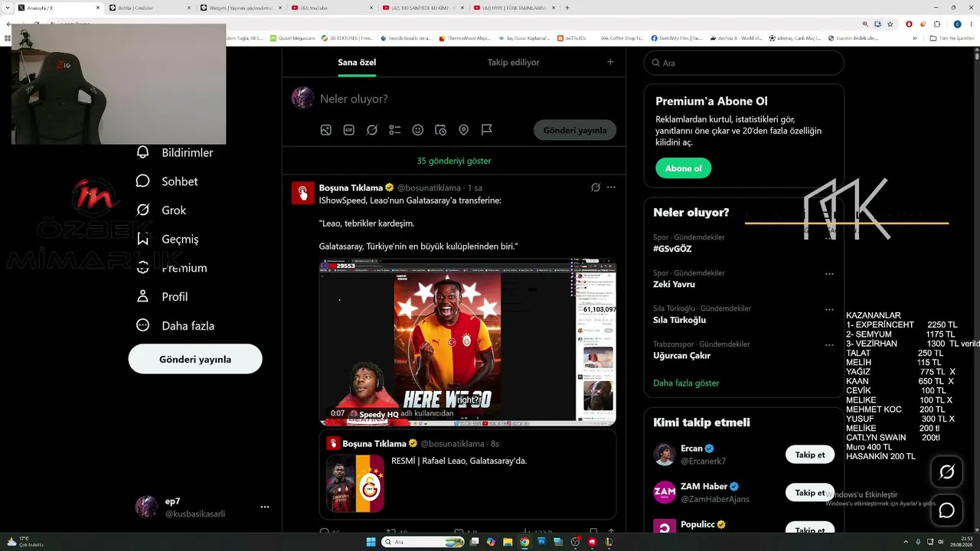Open a new browser tab
The width and height of the screenshot is (980, 551).
[567, 8]
